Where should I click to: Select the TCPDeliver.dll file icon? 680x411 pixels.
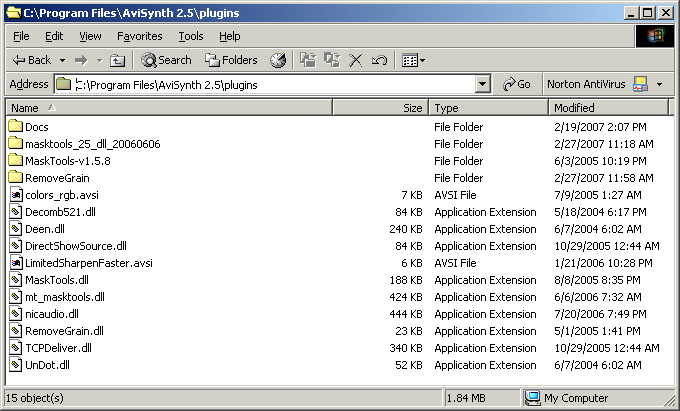tap(16, 348)
